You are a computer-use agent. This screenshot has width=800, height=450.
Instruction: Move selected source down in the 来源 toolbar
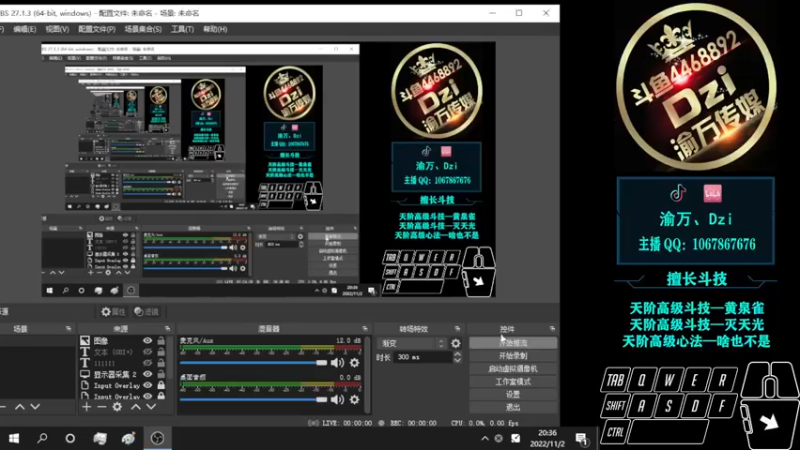pos(151,407)
